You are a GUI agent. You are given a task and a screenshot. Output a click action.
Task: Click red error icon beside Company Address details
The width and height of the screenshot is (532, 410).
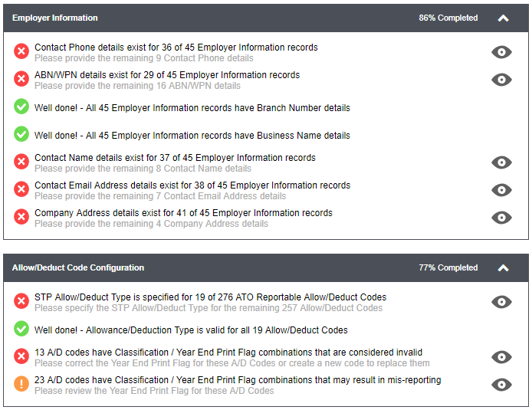point(21,218)
